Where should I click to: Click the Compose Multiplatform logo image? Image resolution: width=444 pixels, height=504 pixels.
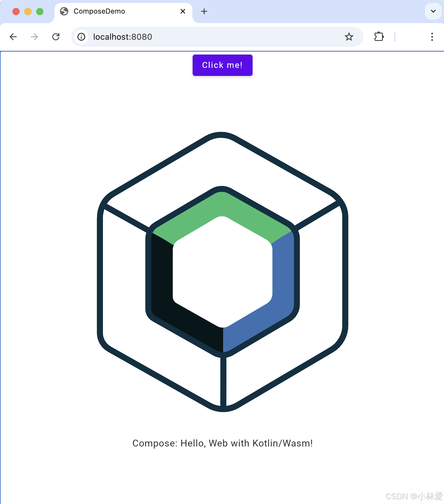(x=223, y=272)
